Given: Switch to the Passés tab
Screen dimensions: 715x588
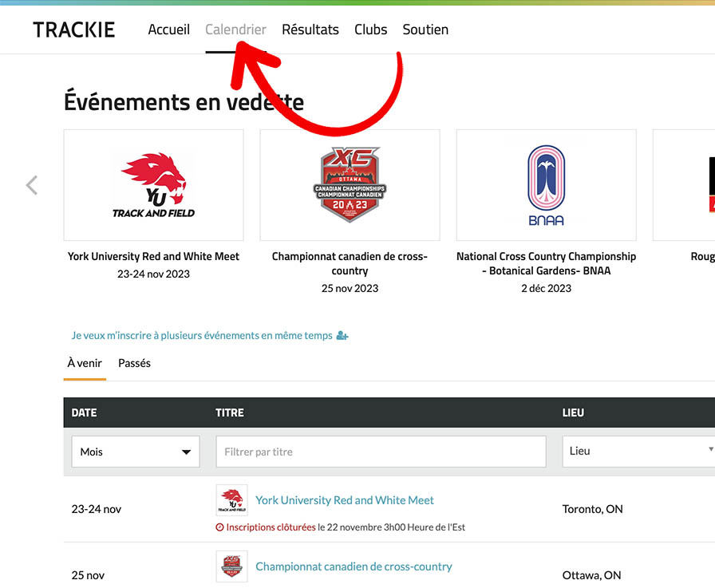Looking at the screenshot, I should [134, 363].
